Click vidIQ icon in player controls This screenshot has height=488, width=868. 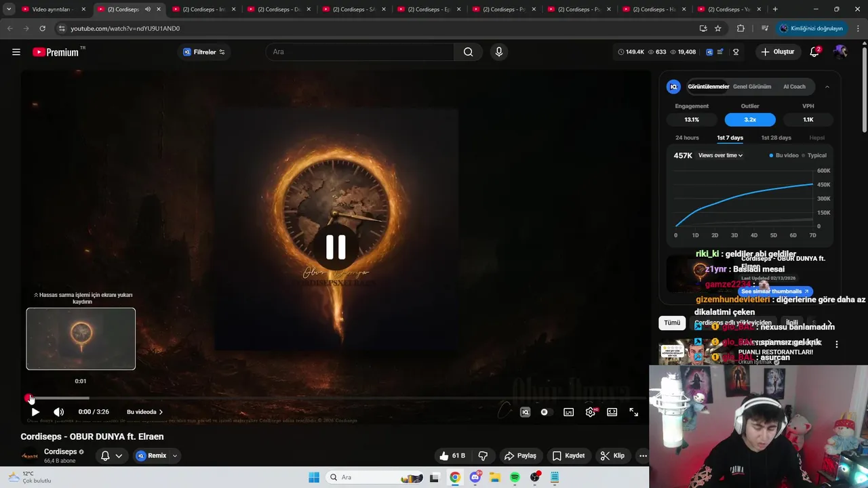pyautogui.click(x=525, y=412)
